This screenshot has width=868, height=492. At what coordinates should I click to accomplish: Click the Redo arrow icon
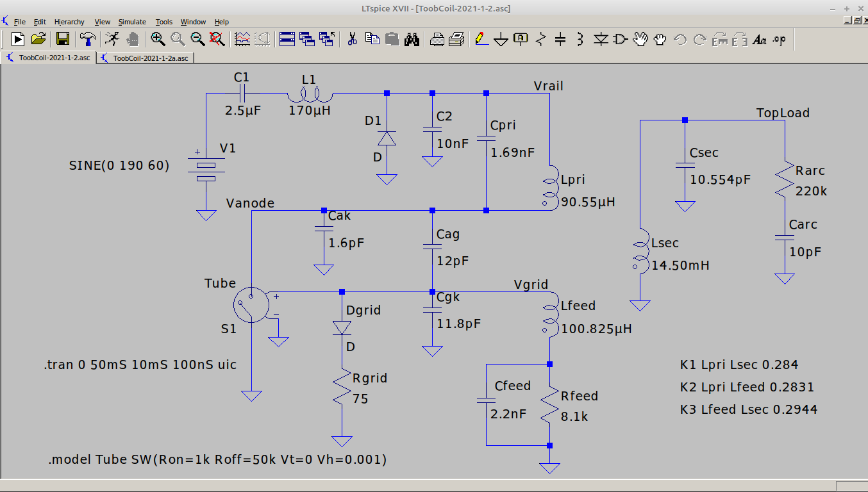700,39
